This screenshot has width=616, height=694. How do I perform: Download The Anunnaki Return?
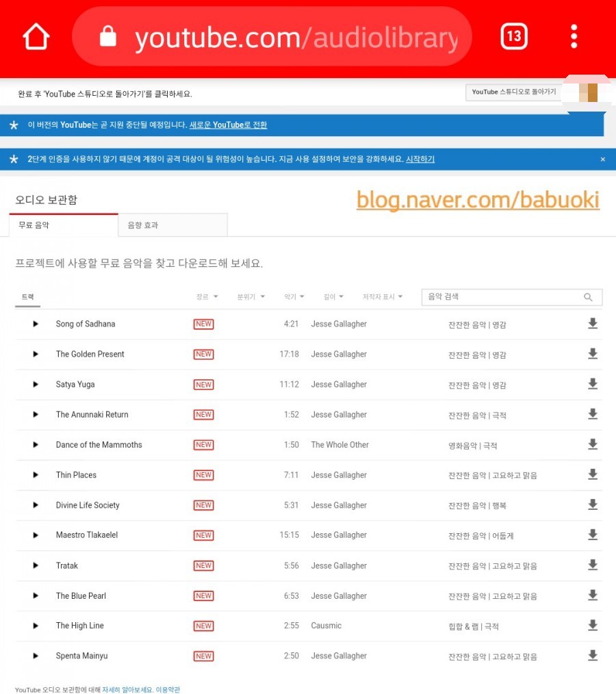point(593,414)
